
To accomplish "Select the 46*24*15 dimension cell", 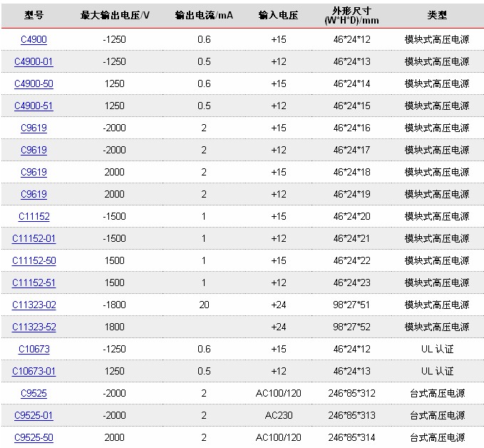I will coord(351,106).
